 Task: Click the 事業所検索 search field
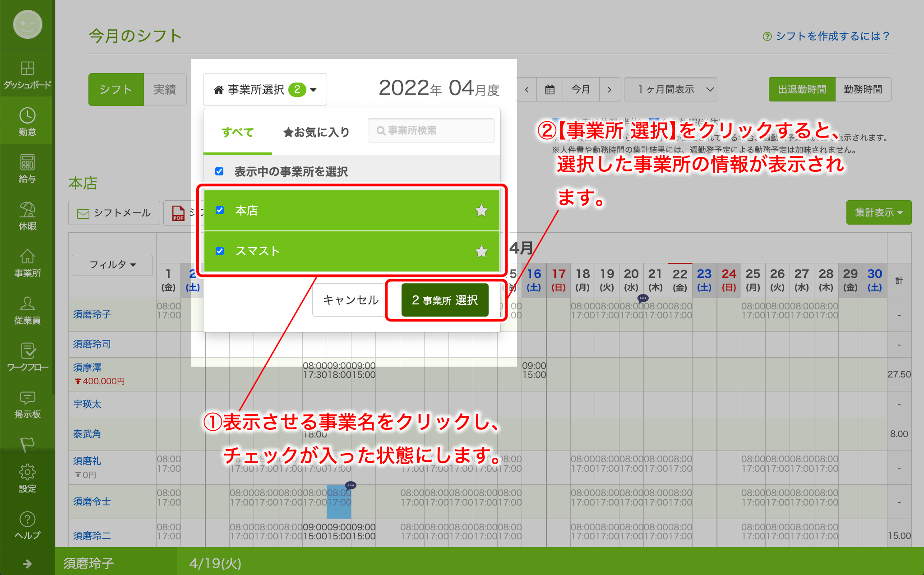coord(431,131)
